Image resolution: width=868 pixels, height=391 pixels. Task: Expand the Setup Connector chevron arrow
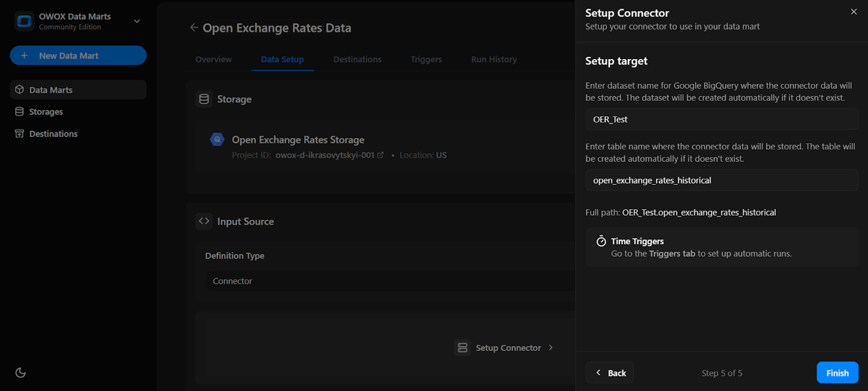pyautogui.click(x=551, y=348)
